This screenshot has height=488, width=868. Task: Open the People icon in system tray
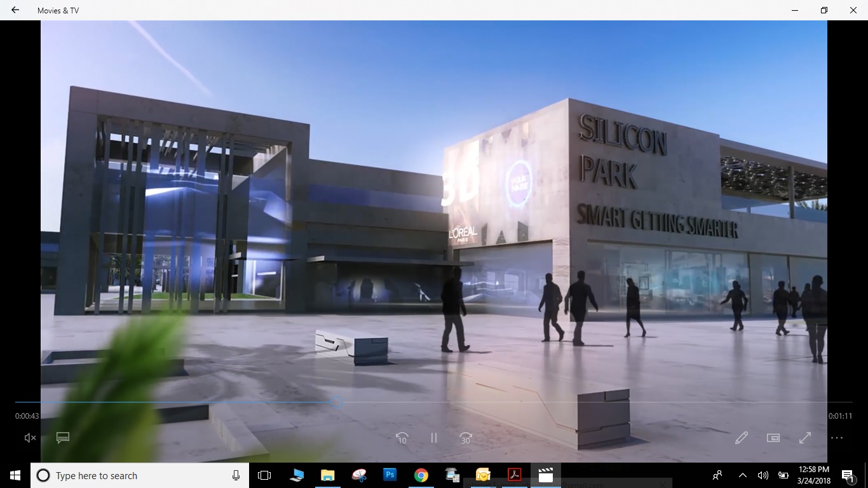pos(717,475)
